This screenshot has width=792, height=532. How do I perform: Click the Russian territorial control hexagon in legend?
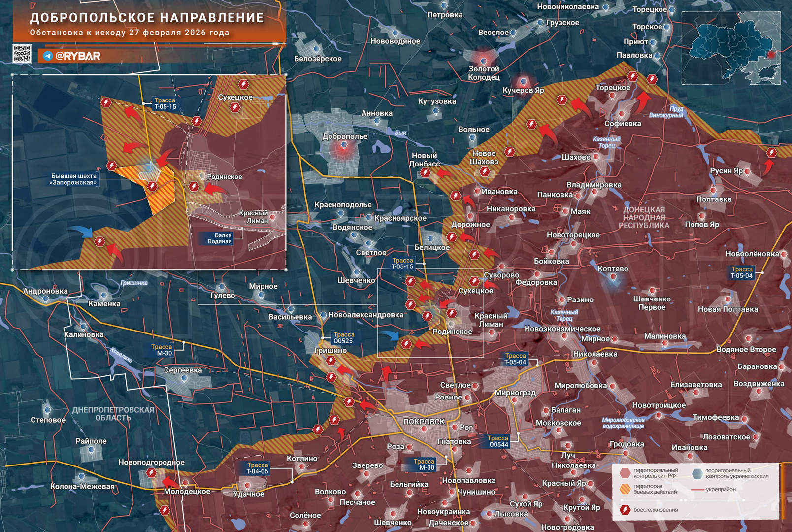click(x=625, y=473)
